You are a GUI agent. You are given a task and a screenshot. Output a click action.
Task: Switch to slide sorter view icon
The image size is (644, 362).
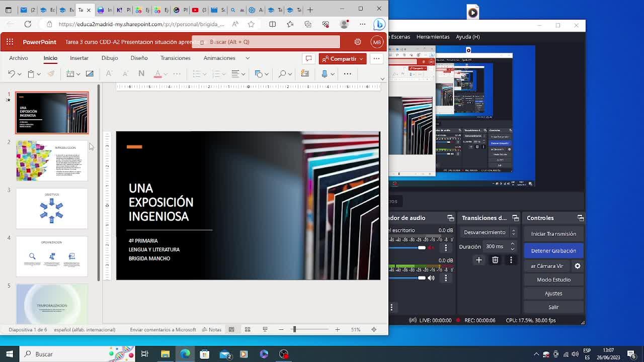coord(248,330)
